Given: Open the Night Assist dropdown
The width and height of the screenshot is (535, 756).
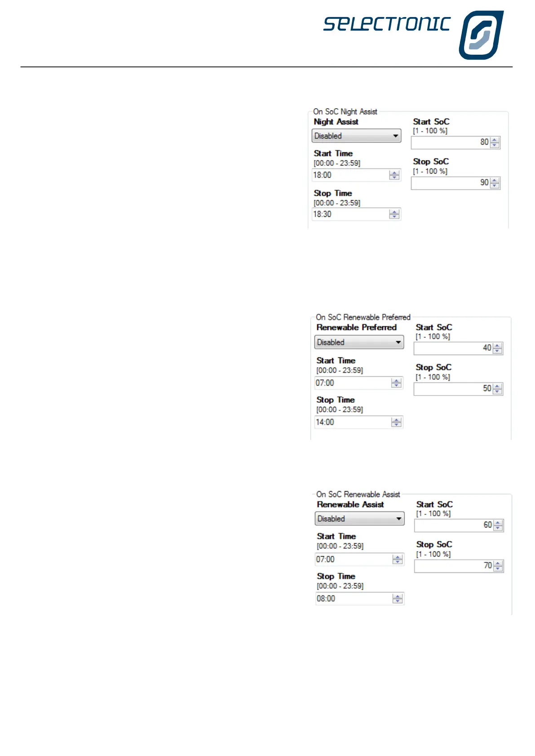Looking at the screenshot, I should point(356,136).
